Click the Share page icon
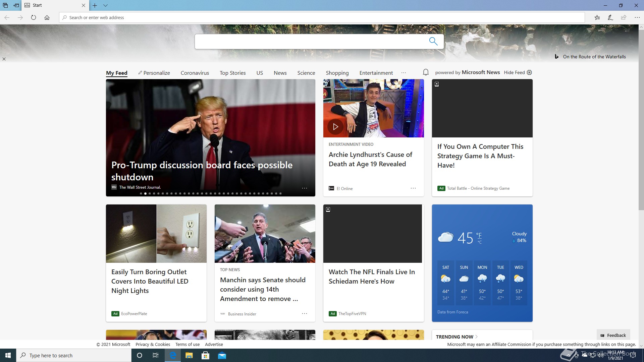The width and height of the screenshot is (644, 362). tap(624, 17)
